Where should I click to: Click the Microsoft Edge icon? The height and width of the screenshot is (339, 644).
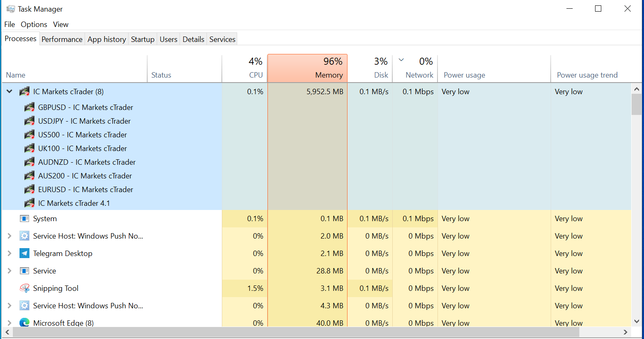pyautogui.click(x=24, y=322)
